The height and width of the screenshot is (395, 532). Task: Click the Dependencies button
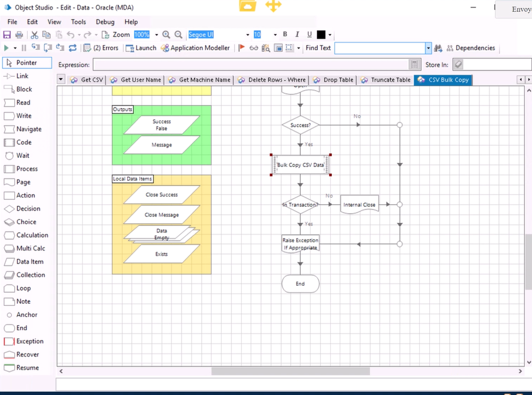coord(471,48)
